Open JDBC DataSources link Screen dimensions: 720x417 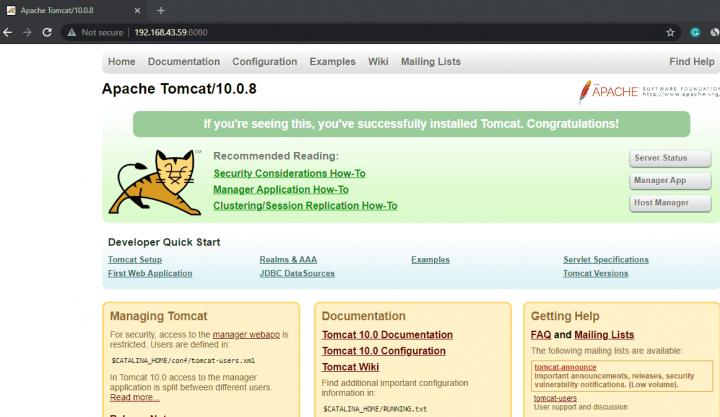coord(297,273)
